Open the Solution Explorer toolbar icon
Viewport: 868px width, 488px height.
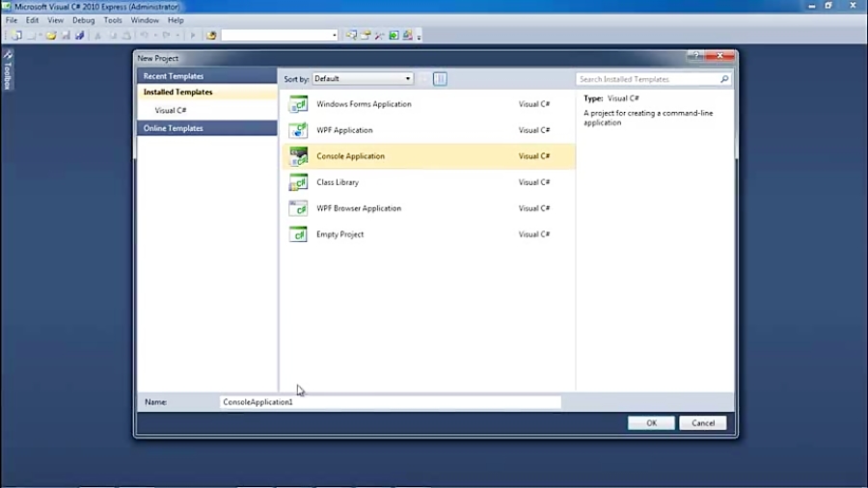coord(351,36)
